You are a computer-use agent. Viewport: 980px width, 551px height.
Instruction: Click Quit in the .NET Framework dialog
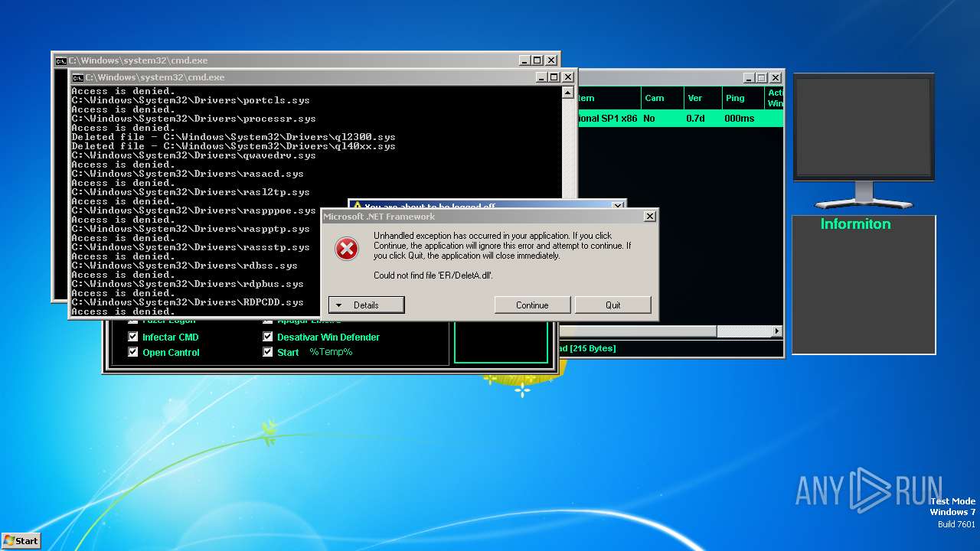(x=613, y=305)
